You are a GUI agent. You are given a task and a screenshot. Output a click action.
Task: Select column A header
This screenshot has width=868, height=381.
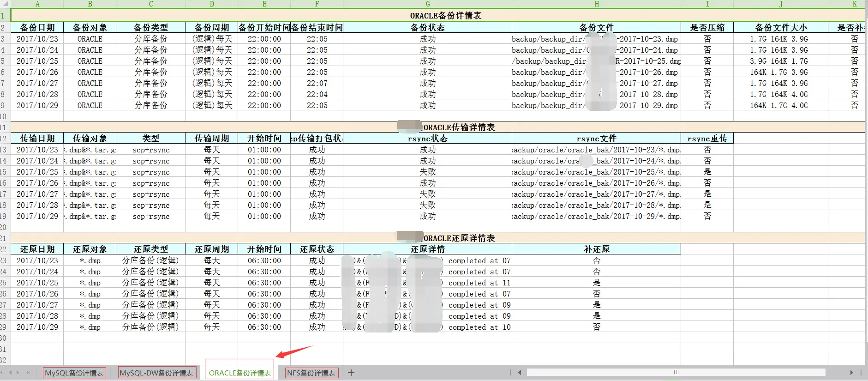tap(37, 4)
